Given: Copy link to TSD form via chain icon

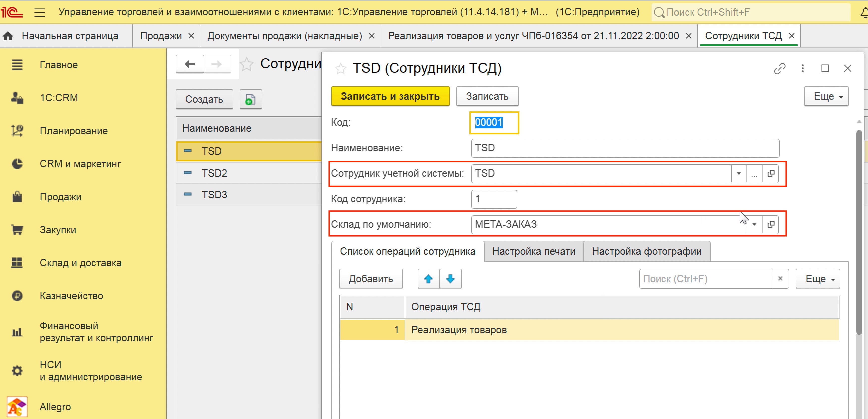Looking at the screenshot, I should [779, 69].
